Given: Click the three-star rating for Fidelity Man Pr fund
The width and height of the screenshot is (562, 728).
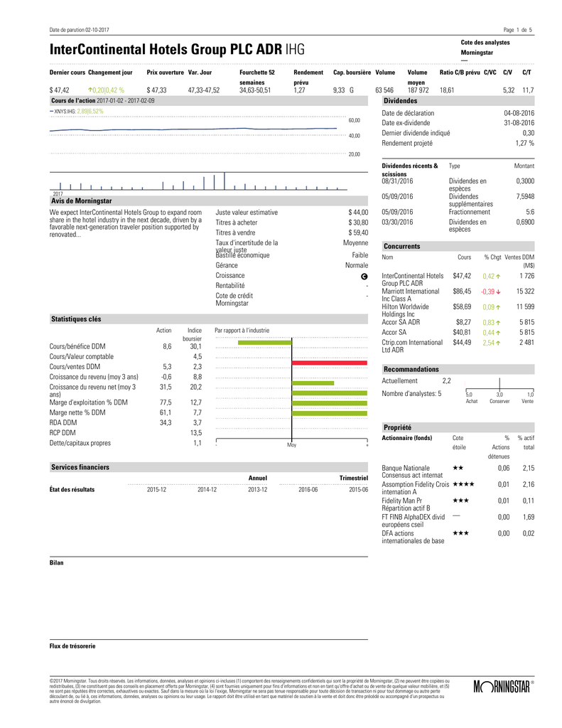Looking at the screenshot, I should point(460,500).
